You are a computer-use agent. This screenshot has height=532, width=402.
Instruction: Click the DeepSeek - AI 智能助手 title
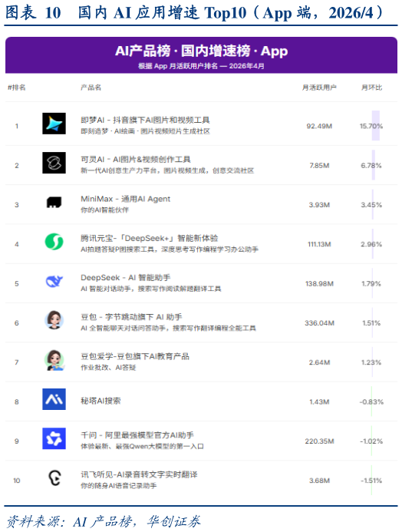[x=125, y=278]
